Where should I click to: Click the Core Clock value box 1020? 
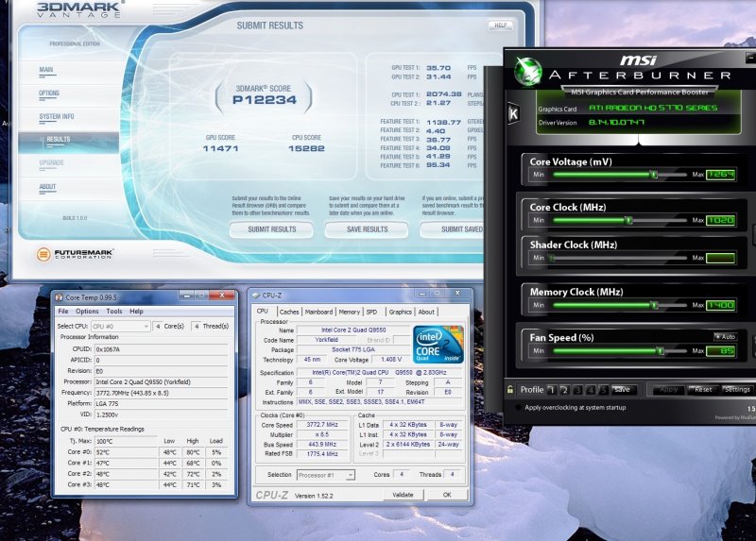point(721,220)
